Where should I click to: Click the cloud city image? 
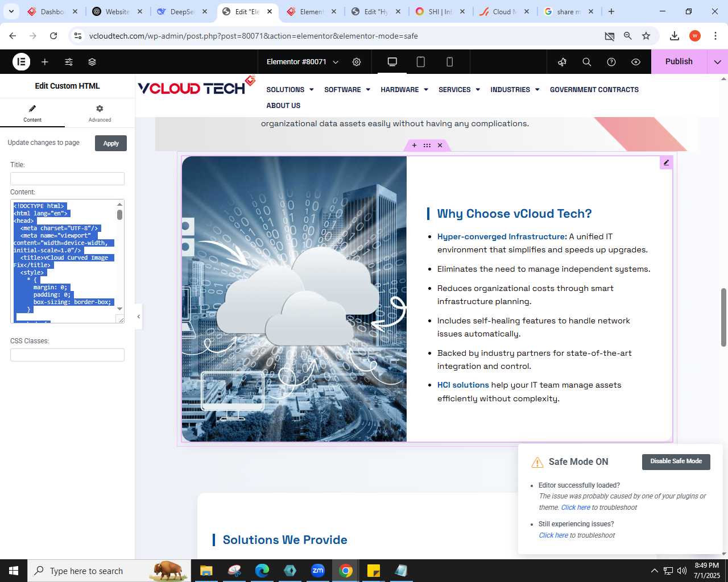coord(294,299)
